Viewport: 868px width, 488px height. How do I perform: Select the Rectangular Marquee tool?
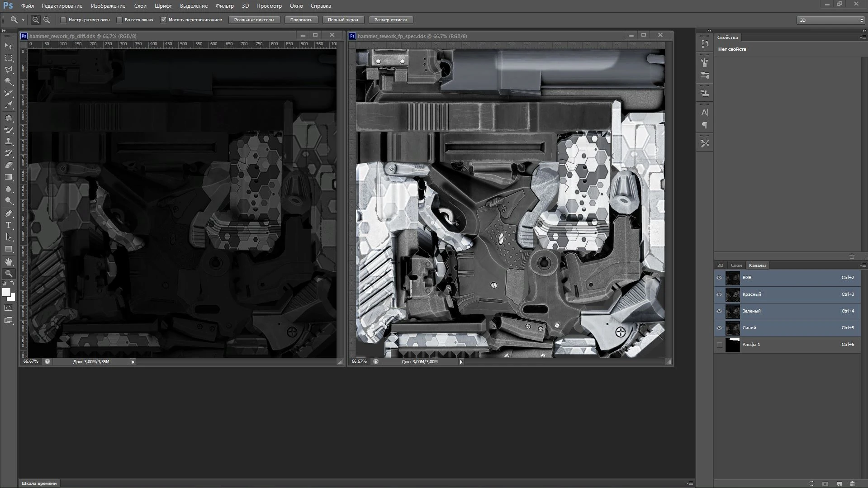(x=8, y=58)
